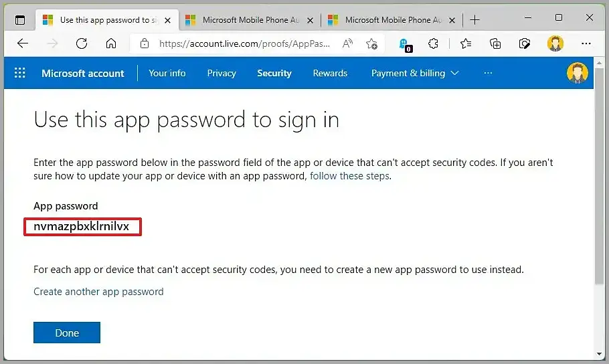This screenshot has height=364, width=609.
Task: Minimize the browser window
Action: [x=528, y=18]
